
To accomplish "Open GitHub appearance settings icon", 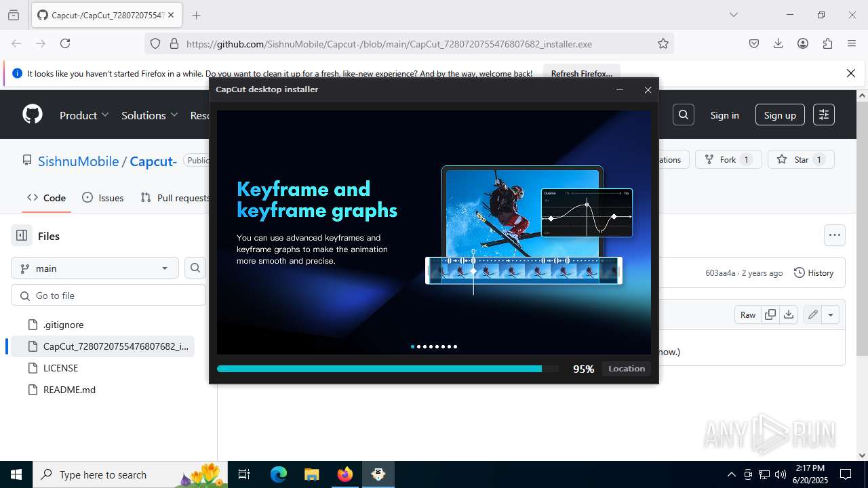I will pos(824,115).
